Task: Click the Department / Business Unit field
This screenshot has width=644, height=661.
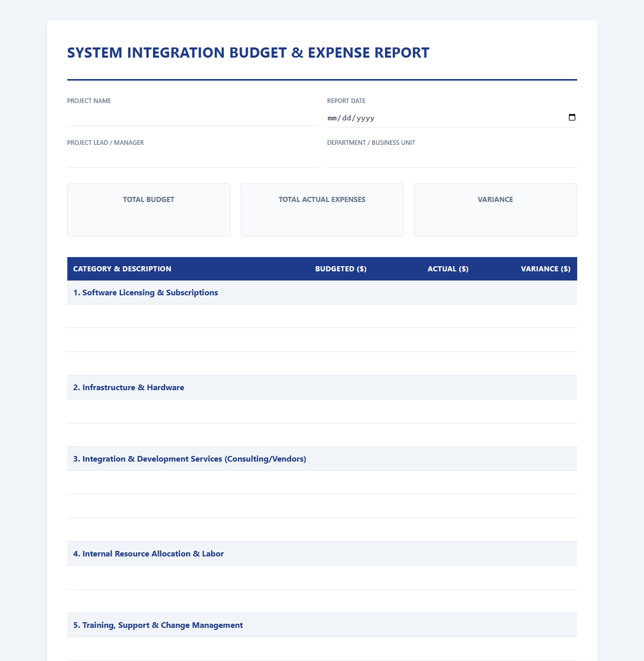Action: 452,159
